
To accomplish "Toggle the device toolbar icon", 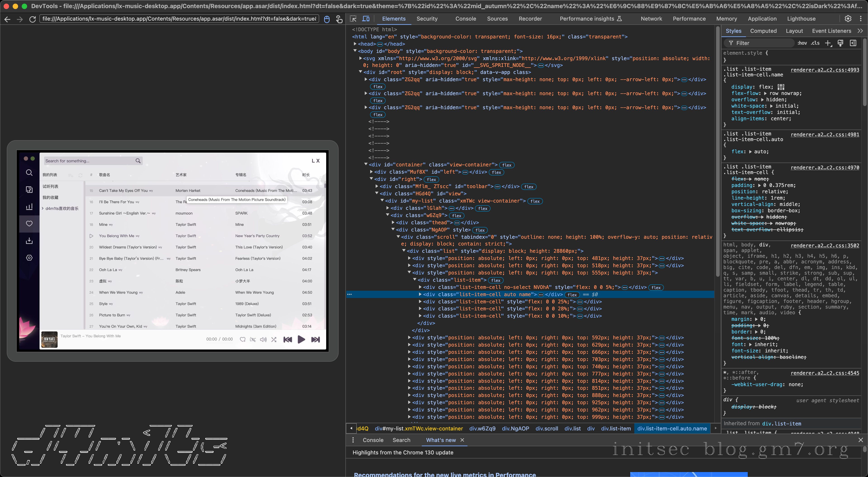I will coord(366,19).
